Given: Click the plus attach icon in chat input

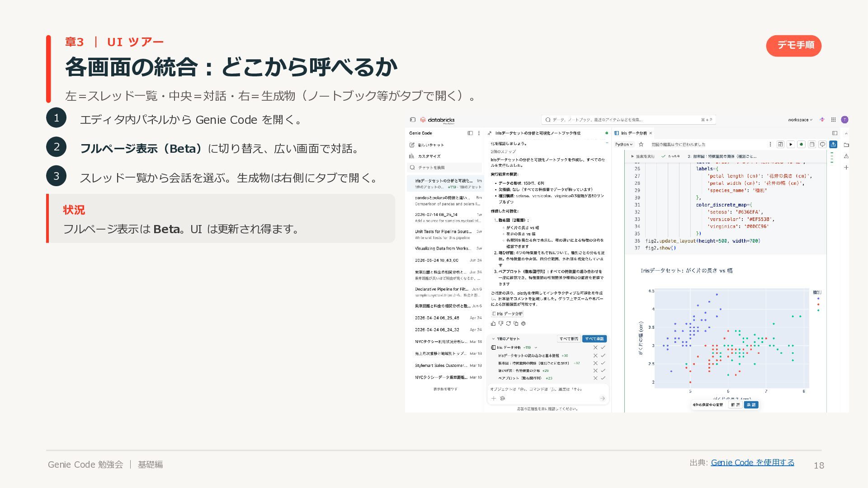Looking at the screenshot, I should [x=494, y=399].
